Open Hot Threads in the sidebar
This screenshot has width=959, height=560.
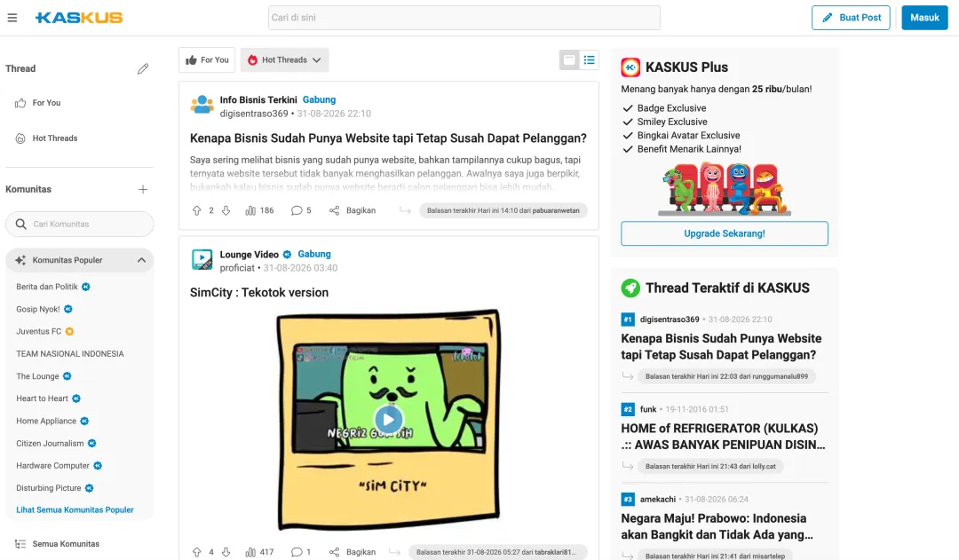coord(46,138)
